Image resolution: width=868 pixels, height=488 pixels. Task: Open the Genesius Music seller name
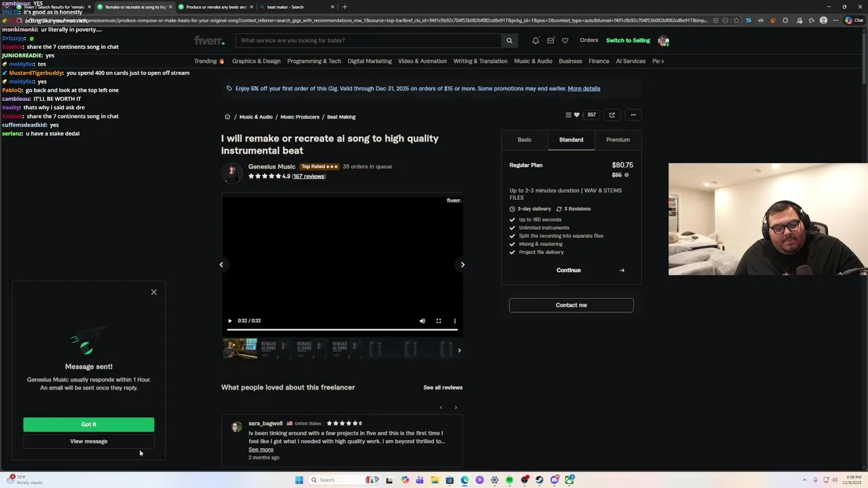pyautogui.click(x=271, y=167)
